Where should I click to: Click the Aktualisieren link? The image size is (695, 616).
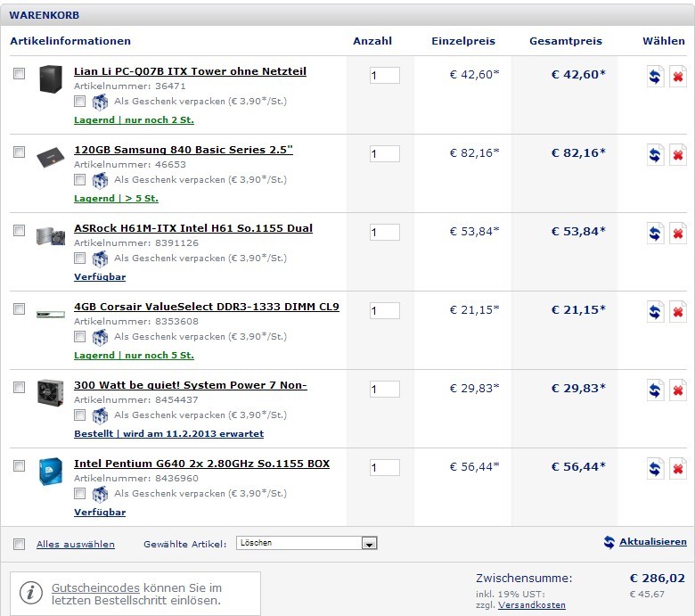pos(653,541)
